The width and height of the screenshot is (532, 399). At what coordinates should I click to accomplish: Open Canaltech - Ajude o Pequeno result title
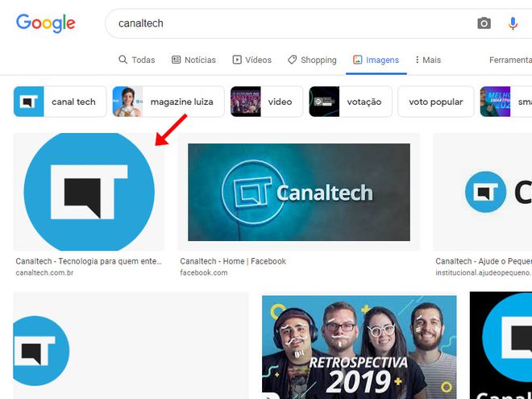click(x=484, y=261)
